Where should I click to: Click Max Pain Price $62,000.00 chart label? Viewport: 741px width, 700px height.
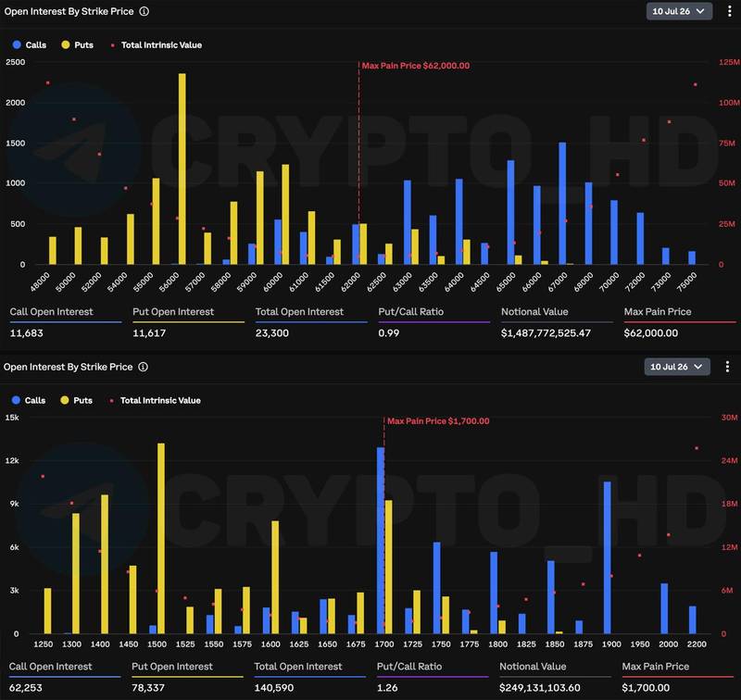click(416, 66)
